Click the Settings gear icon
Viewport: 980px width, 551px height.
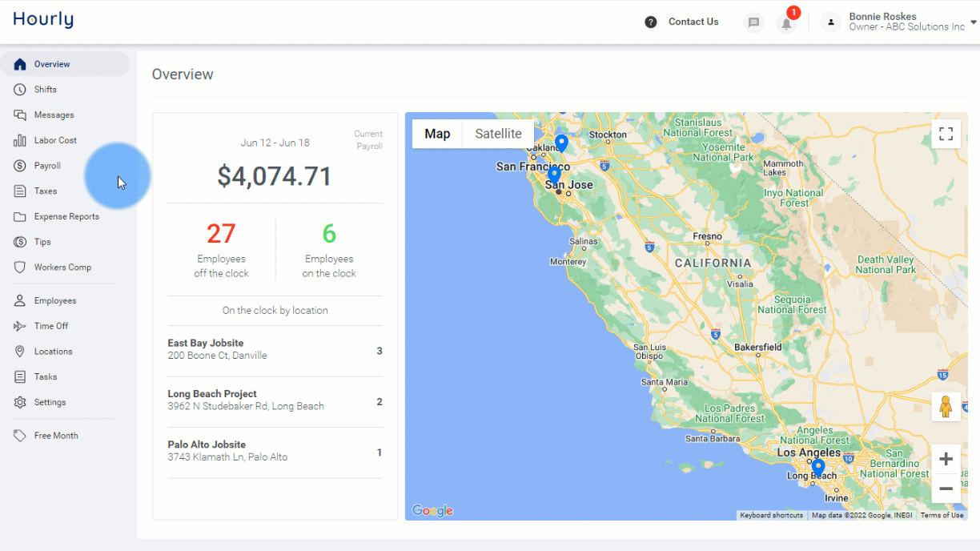click(20, 403)
